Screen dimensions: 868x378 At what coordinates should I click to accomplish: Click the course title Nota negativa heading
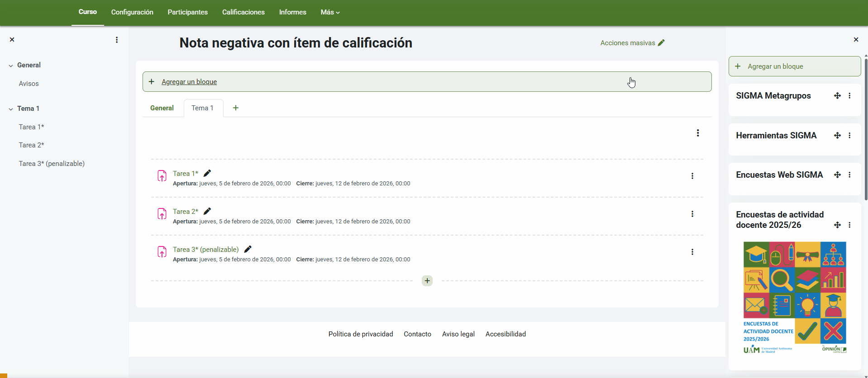pos(296,43)
